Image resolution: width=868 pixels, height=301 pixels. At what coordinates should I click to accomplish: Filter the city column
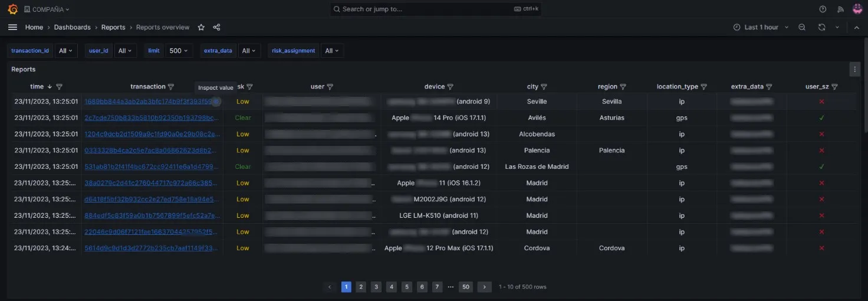click(544, 87)
